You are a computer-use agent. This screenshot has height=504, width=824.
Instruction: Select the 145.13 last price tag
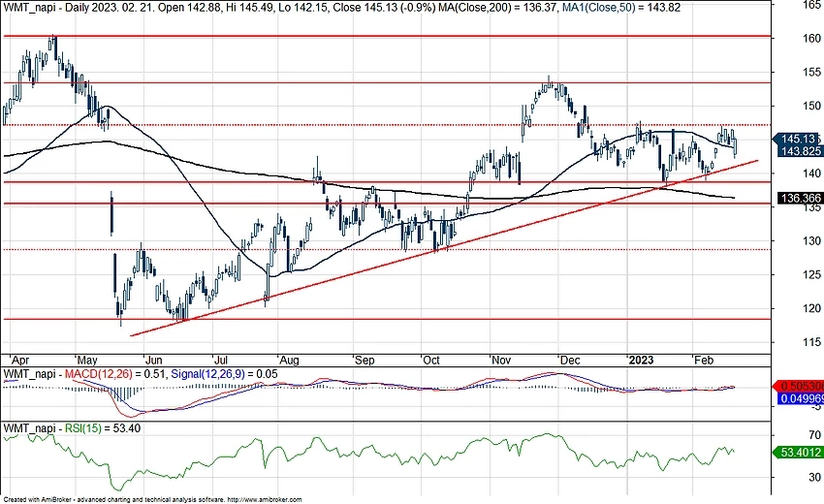799,139
